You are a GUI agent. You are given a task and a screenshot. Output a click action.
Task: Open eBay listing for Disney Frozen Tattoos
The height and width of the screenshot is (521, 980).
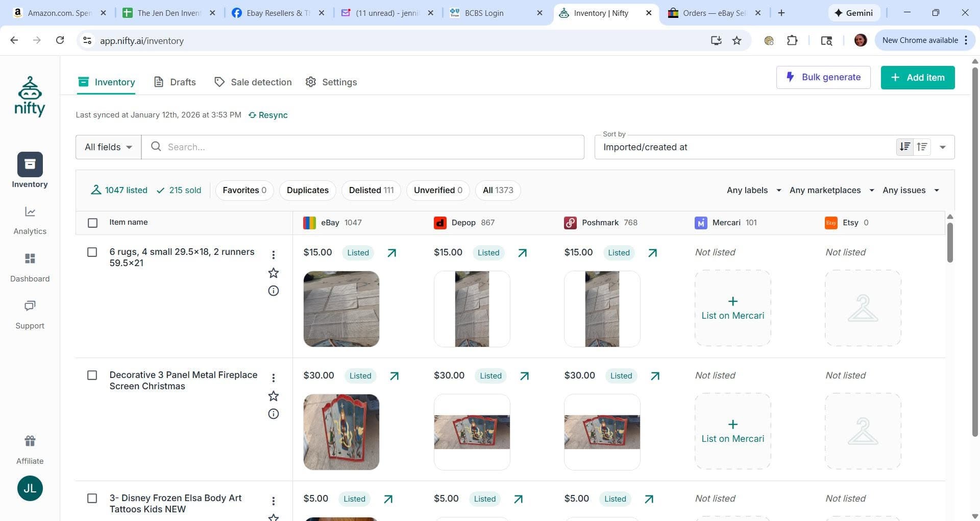[388, 499]
